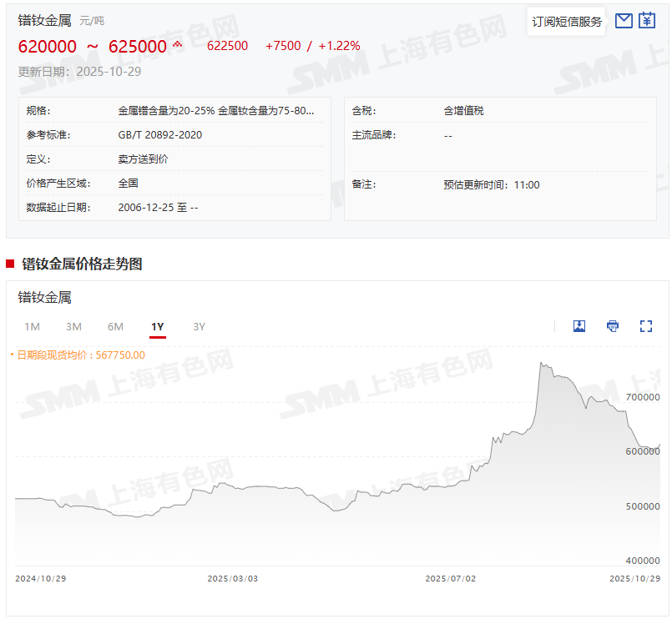Click the envelope email subscription icon
Image resolution: width=672 pixels, height=624 pixels.
point(624,21)
